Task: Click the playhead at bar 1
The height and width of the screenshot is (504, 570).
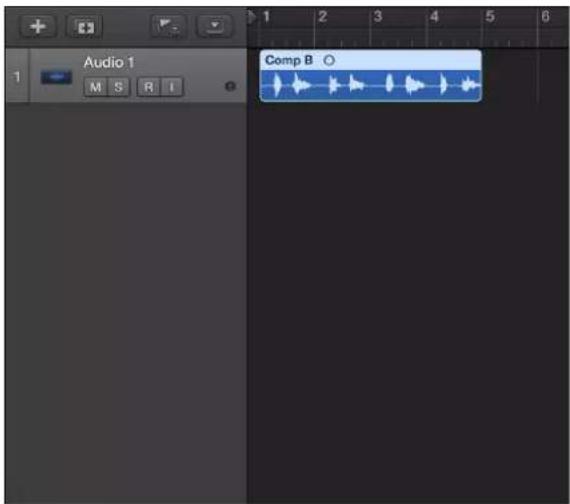Action: pos(252,17)
